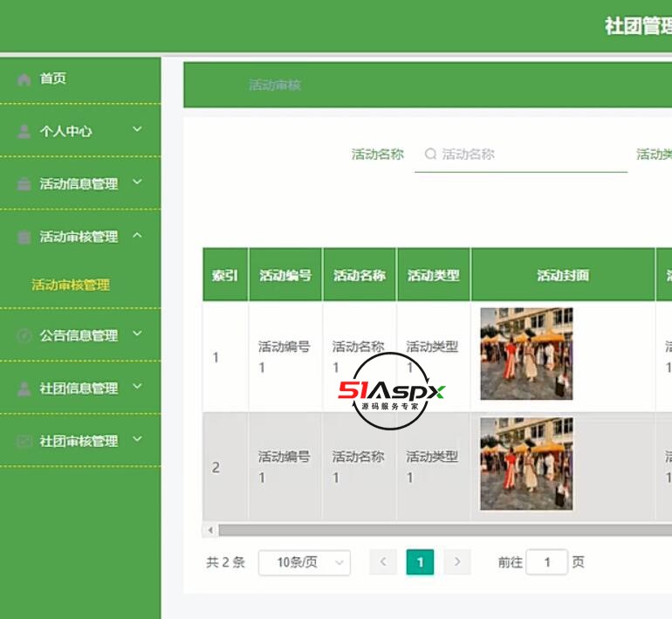Open the 个人中心 menu item
Image resolution: width=672 pixels, height=619 pixels.
pos(80,131)
